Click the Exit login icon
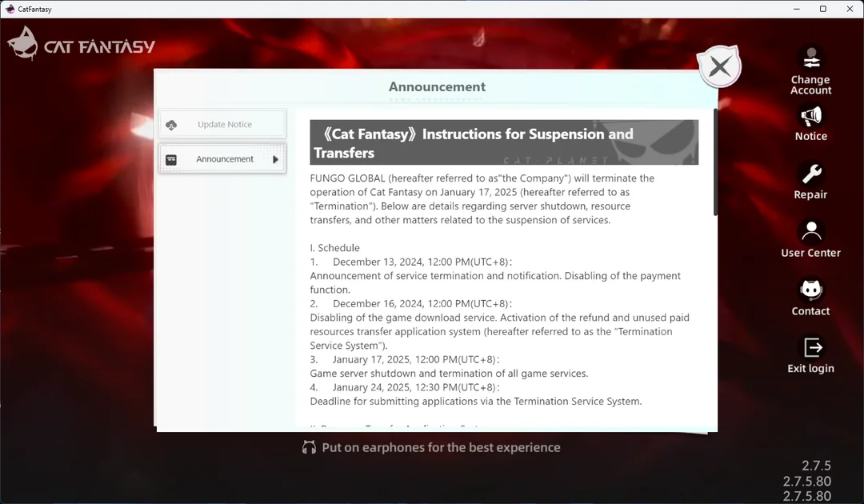 pyautogui.click(x=812, y=348)
